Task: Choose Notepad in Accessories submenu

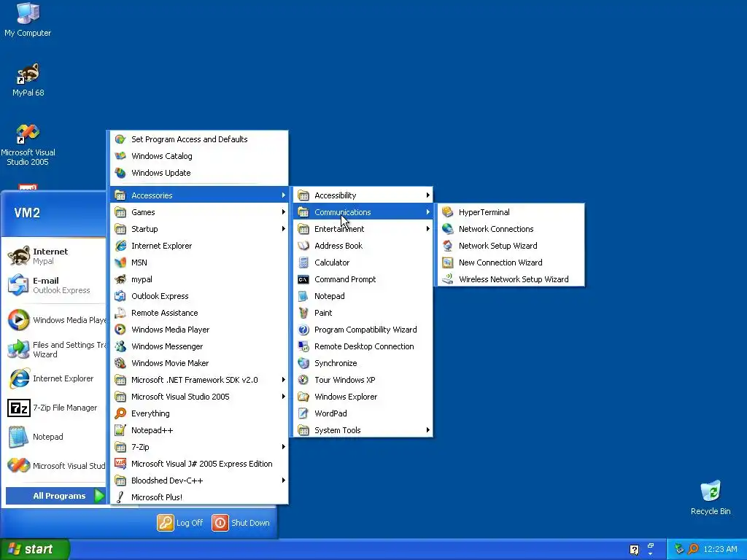Action: (x=363, y=296)
